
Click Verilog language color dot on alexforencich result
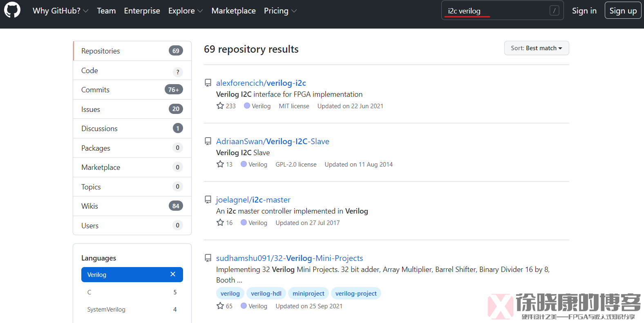(x=247, y=106)
